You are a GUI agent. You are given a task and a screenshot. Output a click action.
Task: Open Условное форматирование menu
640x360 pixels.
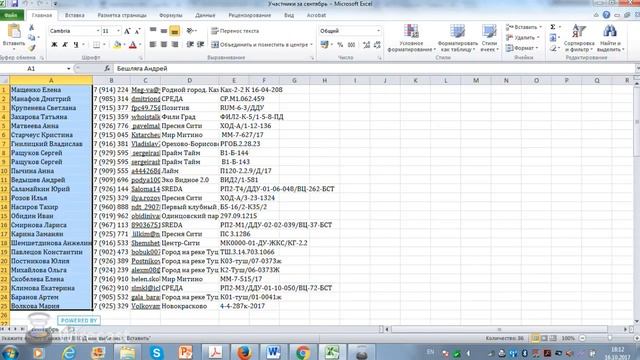coord(411,38)
